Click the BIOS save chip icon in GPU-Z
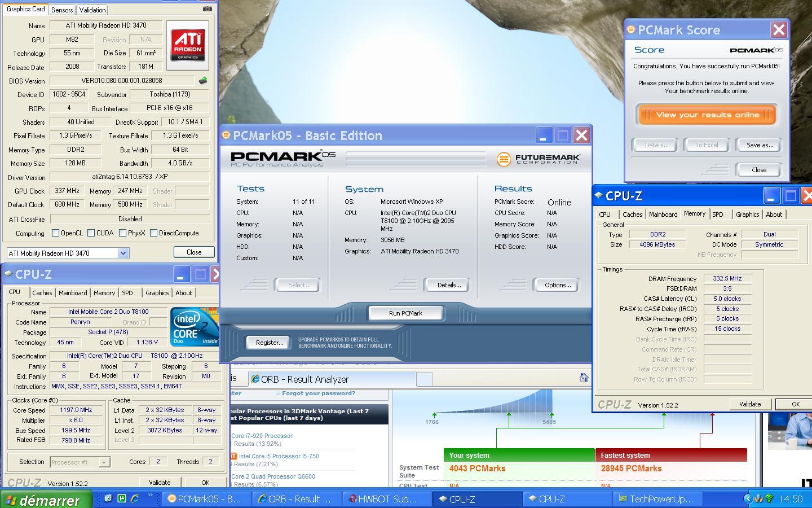The height and width of the screenshot is (508, 812). click(203, 81)
